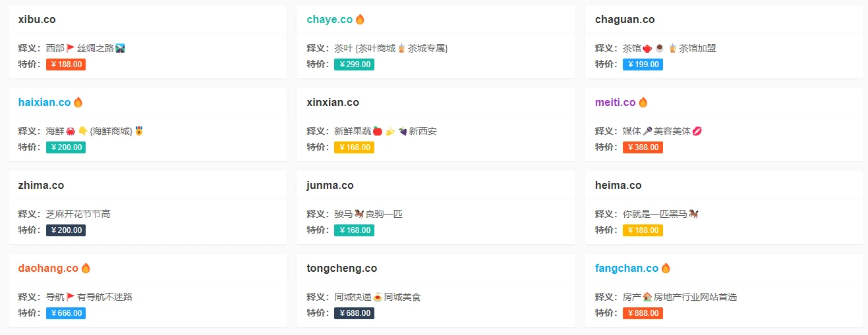Click the heima.co card title

point(618,186)
